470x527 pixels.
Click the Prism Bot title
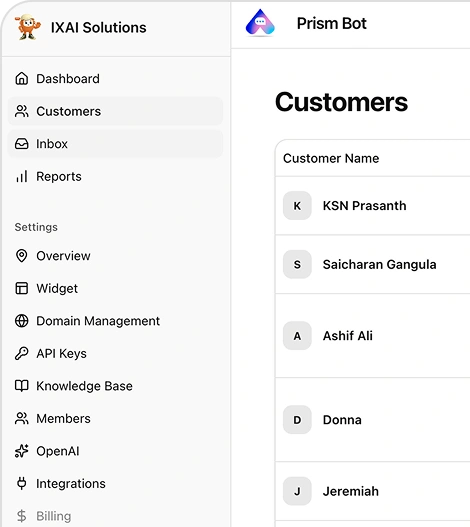(331, 24)
